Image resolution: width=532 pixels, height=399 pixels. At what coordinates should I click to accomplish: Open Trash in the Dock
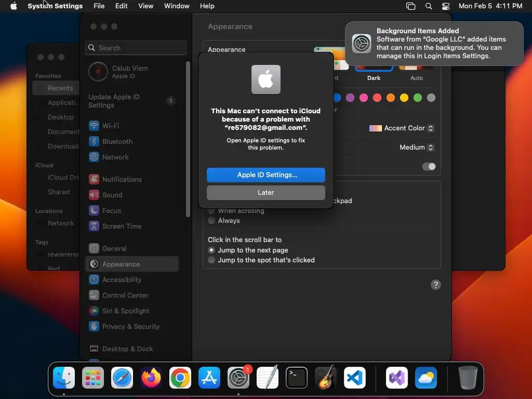point(468,378)
